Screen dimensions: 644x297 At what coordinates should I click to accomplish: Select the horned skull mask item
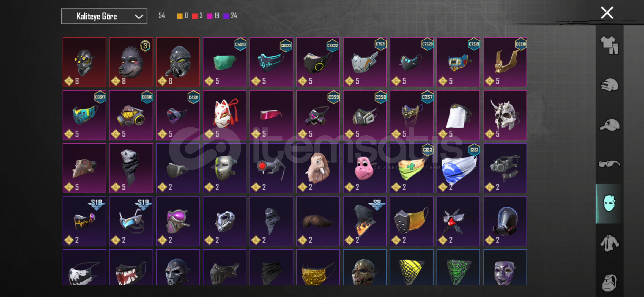pyautogui.click(x=505, y=115)
